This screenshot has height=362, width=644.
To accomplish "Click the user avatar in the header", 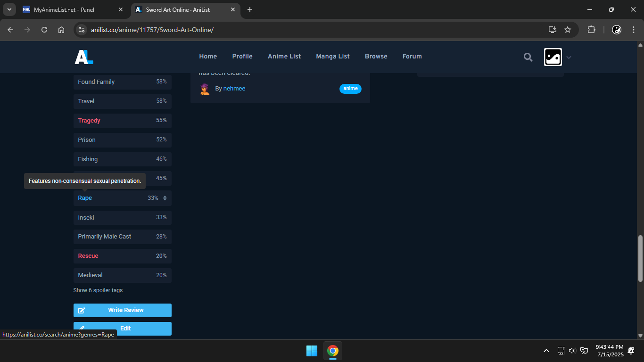I will 553,57.
